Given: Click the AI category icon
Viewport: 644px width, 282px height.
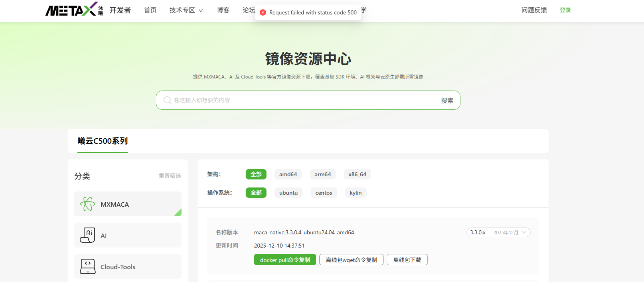Looking at the screenshot, I should [88, 235].
